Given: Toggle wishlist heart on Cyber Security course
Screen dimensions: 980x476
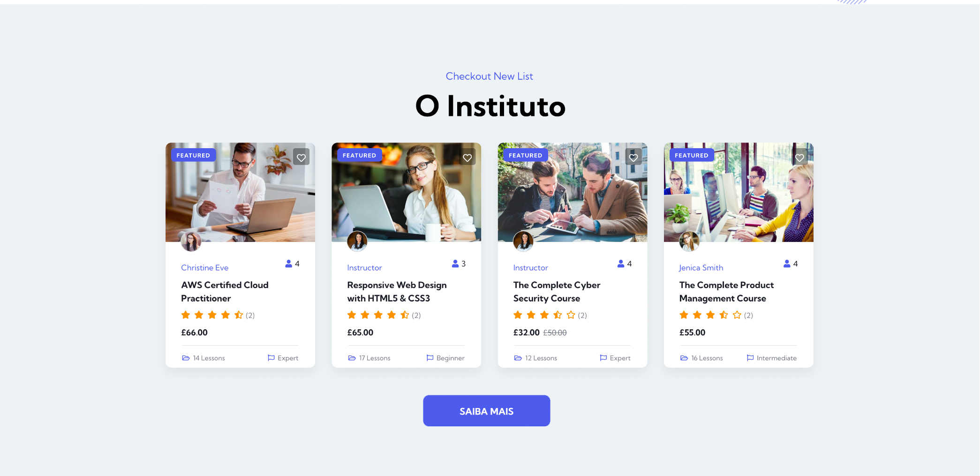Looking at the screenshot, I should tap(633, 158).
